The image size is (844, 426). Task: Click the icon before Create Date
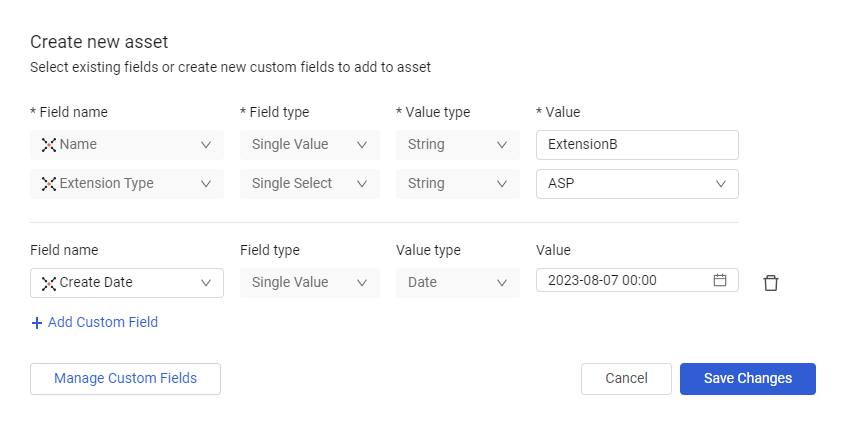[48, 283]
